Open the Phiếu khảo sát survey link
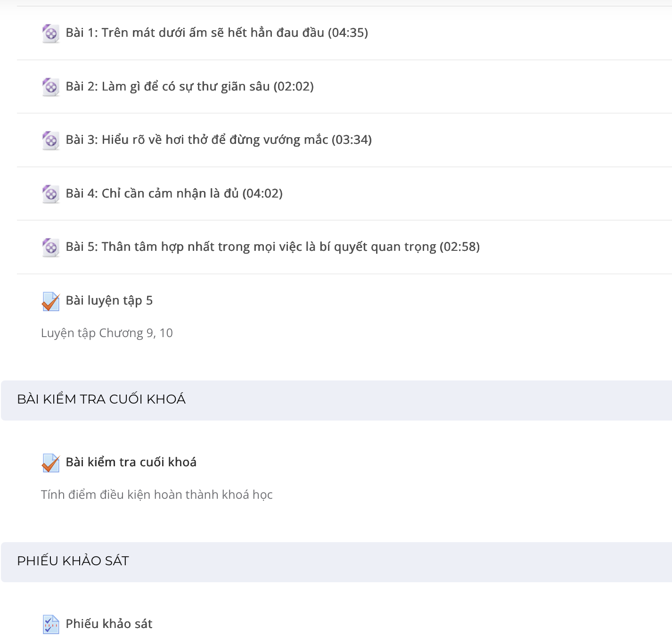Screen dimensions: 672x644 [109, 624]
